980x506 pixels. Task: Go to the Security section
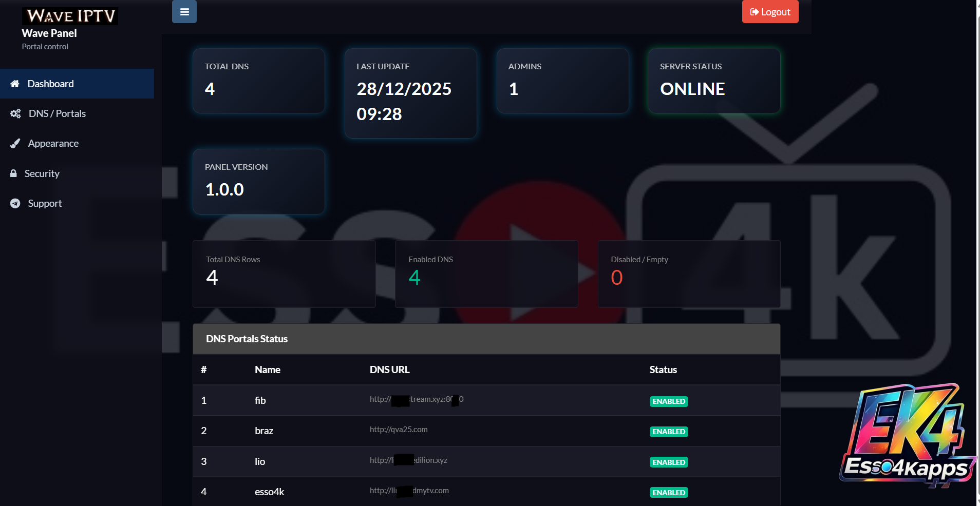point(42,173)
